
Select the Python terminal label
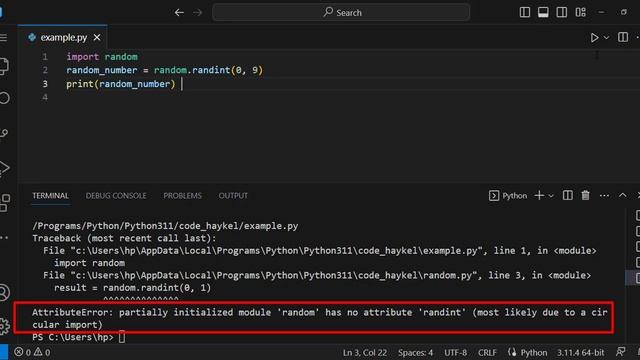point(508,196)
